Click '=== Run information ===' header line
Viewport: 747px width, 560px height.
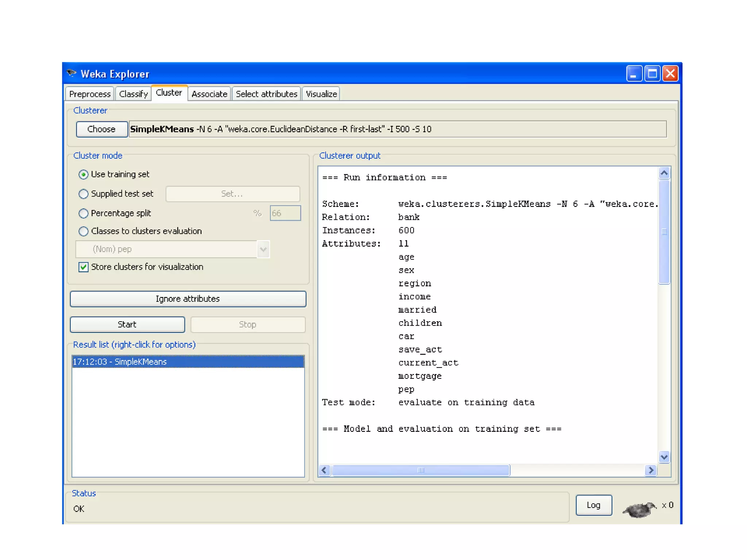(384, 178)
